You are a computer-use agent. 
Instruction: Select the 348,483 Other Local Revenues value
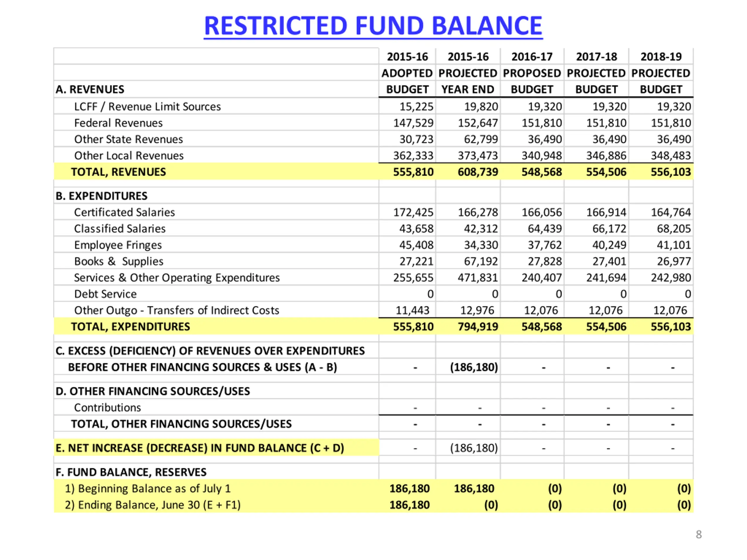pyautogui.click(x=671, y=156)
